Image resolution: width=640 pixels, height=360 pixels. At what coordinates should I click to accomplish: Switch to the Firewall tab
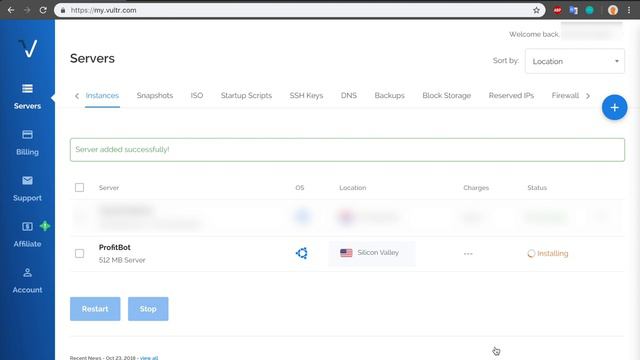point(565,96)
